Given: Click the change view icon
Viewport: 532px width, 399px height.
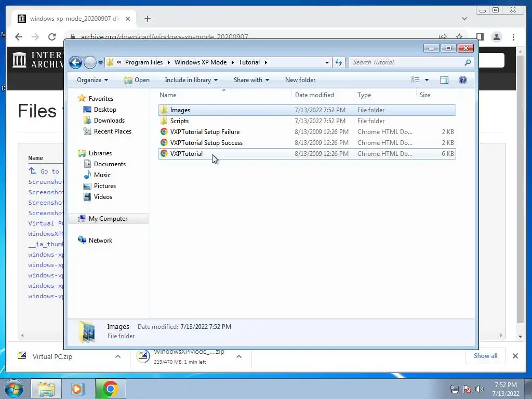Looking at the screenshot, I should (415, 80).
